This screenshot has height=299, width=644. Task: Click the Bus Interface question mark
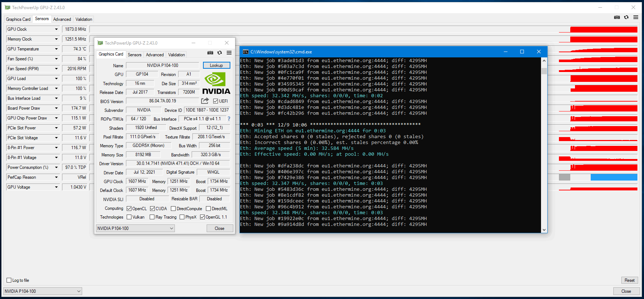[x=229, y=119]
